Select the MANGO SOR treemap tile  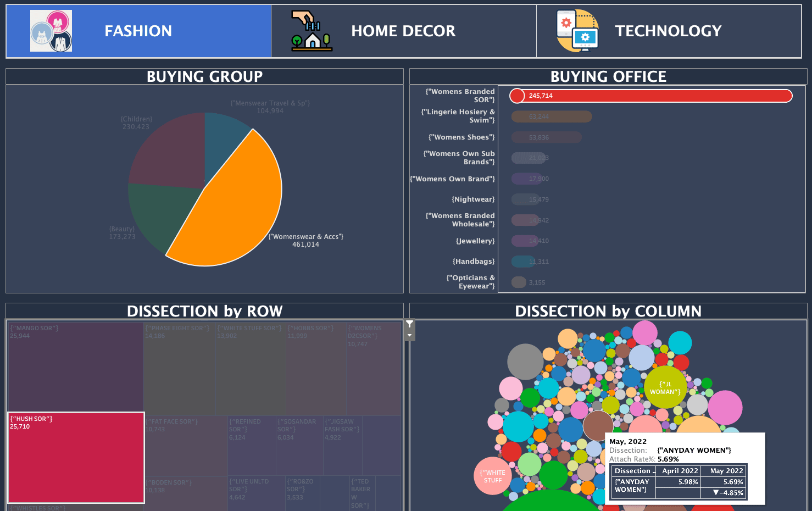[x=76, y=367]
